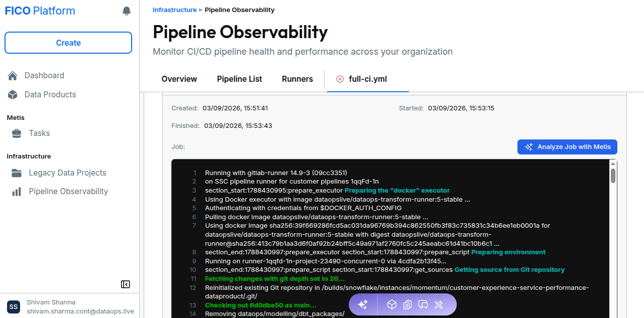
Task: Click Created timestamp 15:51:41
Action: [x=235, y=108]
